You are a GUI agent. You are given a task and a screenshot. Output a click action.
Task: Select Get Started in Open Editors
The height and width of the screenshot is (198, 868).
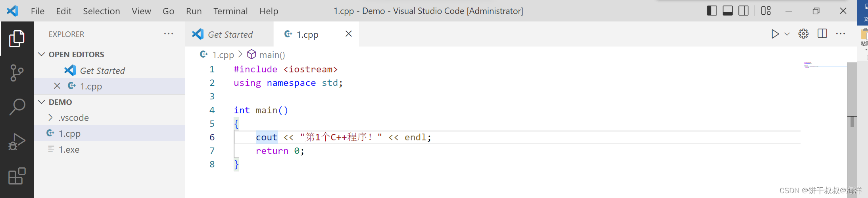pyautogui.click(x=109, y=70)
